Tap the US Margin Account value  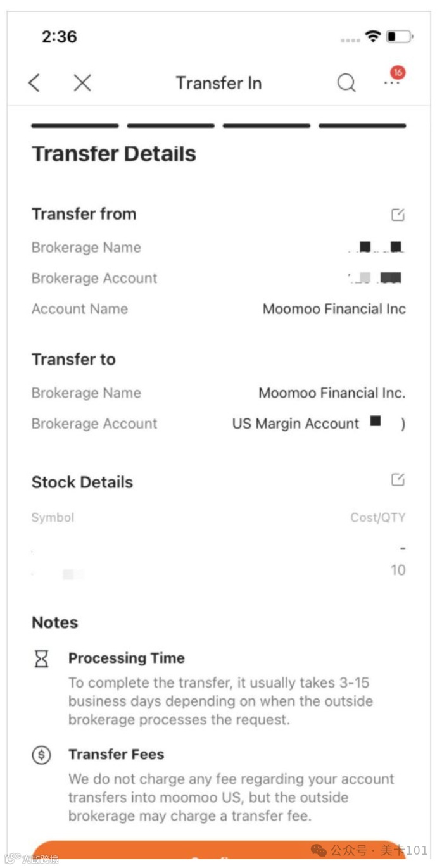(296, 424)
